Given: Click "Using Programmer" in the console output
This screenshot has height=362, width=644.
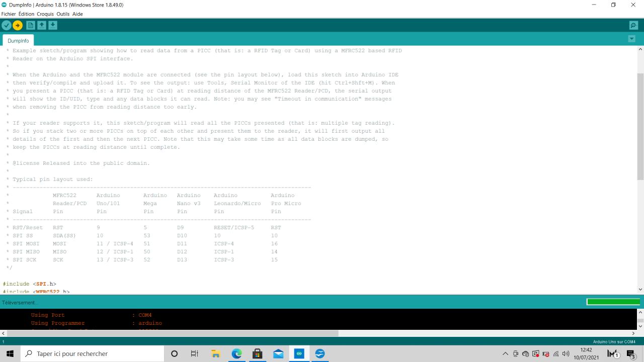Looking at the screenshot, I should coord(58,323).
